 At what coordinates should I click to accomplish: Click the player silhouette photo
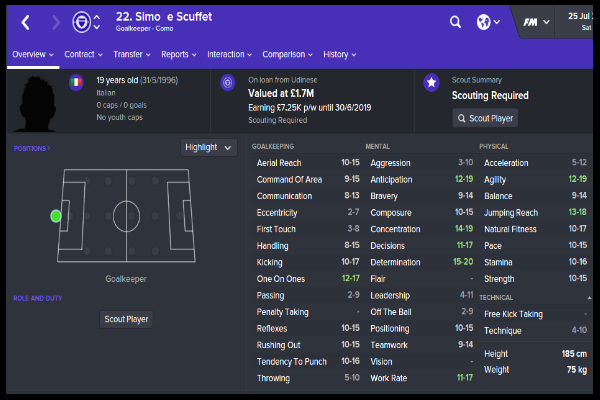coord(37,103)
